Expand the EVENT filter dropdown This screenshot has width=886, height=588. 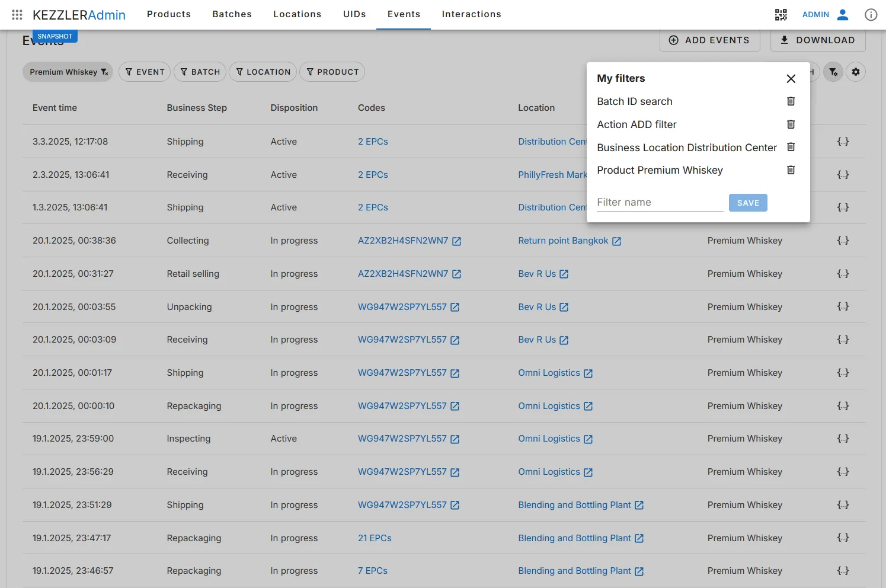145,72
